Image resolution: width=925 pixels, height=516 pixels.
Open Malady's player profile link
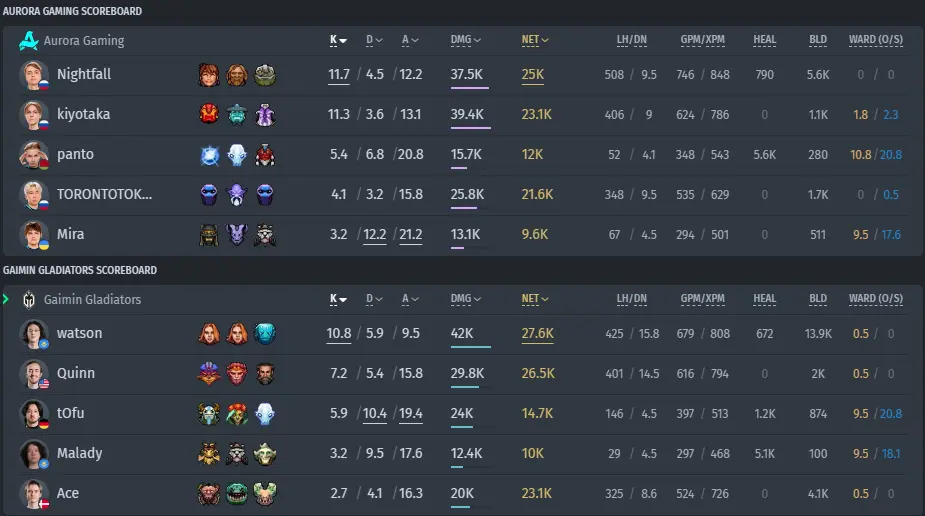80,453
